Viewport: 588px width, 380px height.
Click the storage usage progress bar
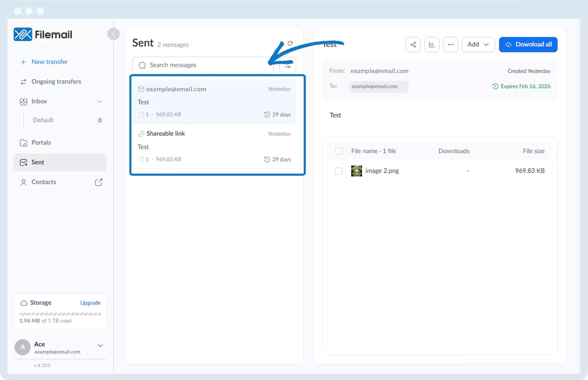click(x=60, y=314)
